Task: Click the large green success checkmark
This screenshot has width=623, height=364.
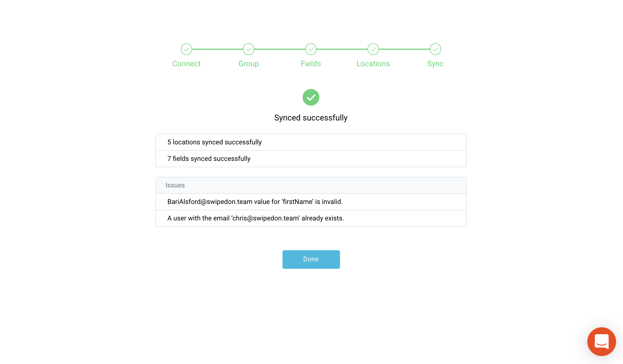Action: pos(311,97)
